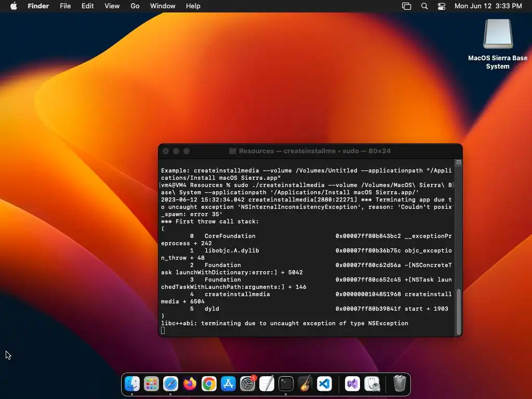This screenshot has width=532, height=399.
Task: Click 'dyld' in the call stack
Action: [212, 309]
